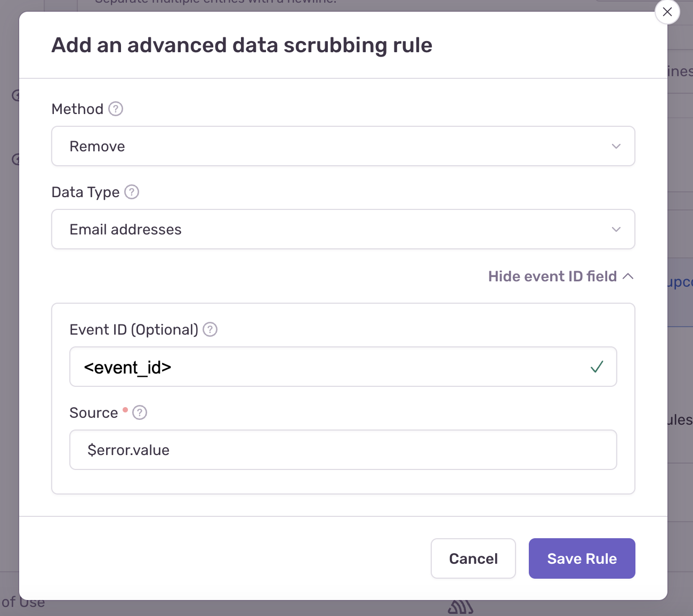Viewport: 693px width, 616px height.
Task: Click the Method dropdown chevron arrow
Action: pos(616,146)
